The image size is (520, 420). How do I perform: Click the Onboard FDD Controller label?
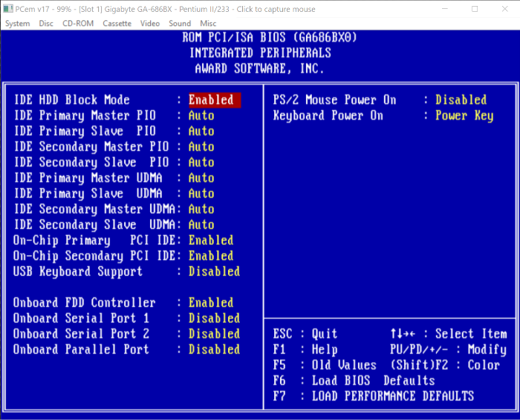click(x=85, y=303)
